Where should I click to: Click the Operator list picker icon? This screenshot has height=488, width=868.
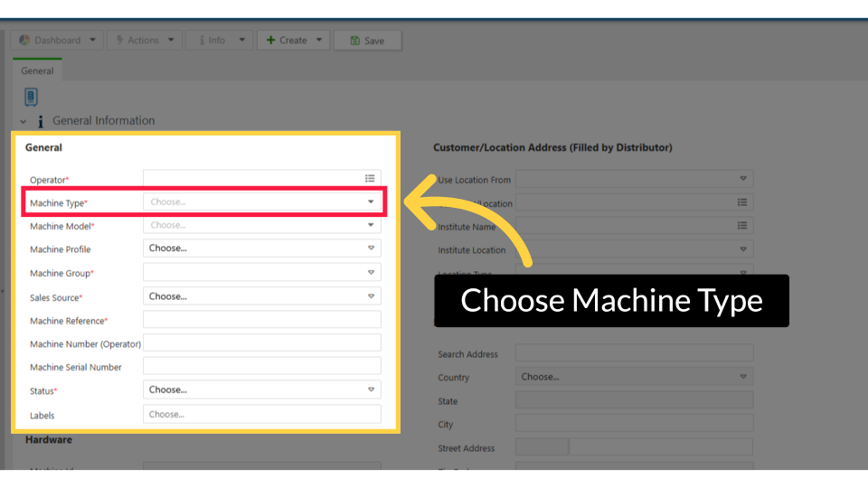coord(370,179)
